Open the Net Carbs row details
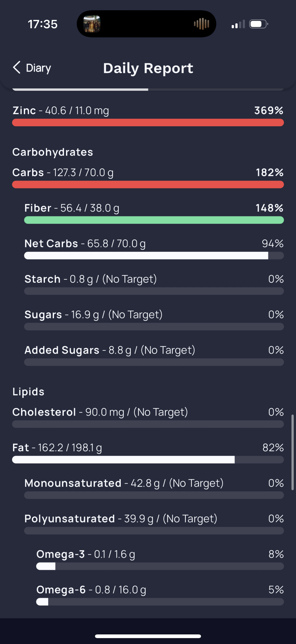296x644 pixels. click(154, 249)
